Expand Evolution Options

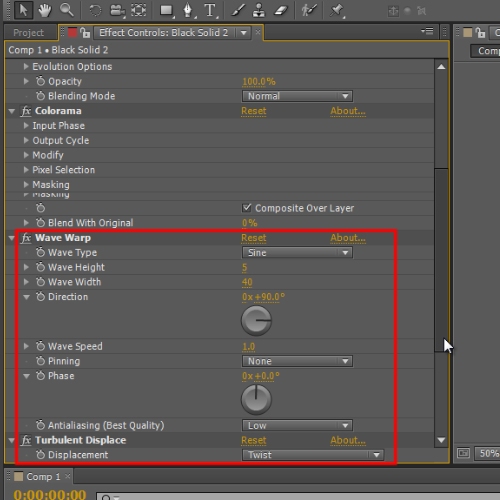coord(26,66)
